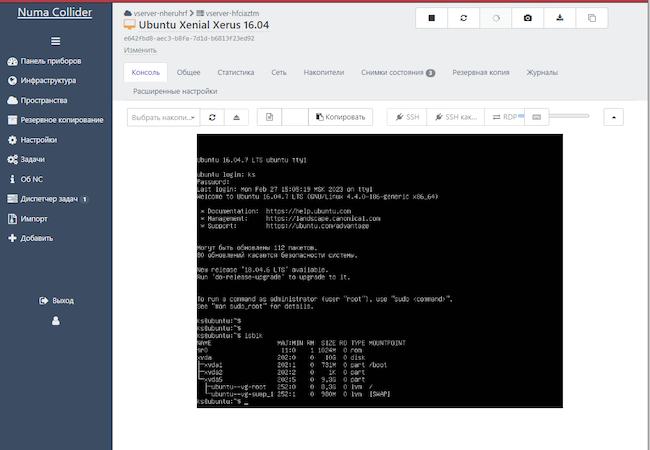This screenshot has width=650, height=450.
Task: Click the orange monitor icon by VM name
Action: [130, 24]
